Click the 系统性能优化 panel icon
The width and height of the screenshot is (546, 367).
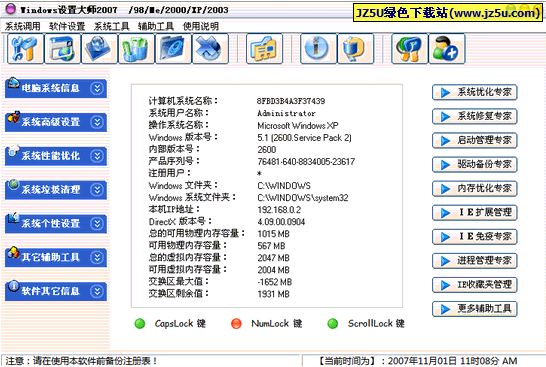13,151
